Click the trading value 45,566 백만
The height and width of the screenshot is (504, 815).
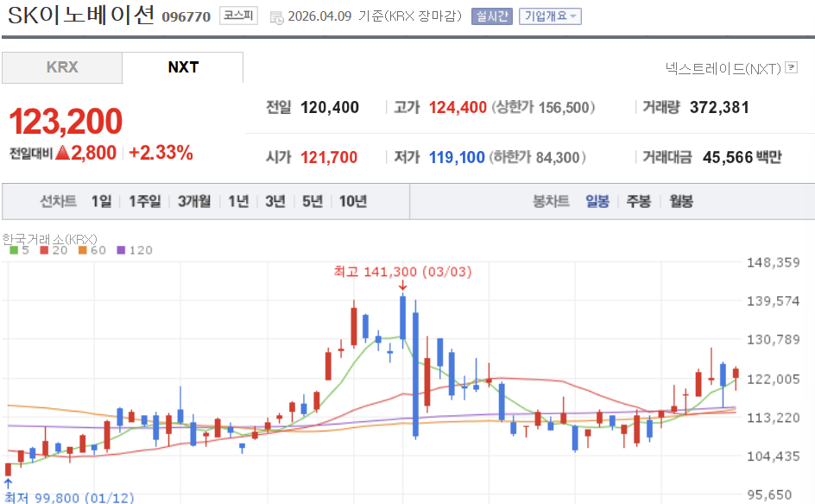tap(742, 157)
